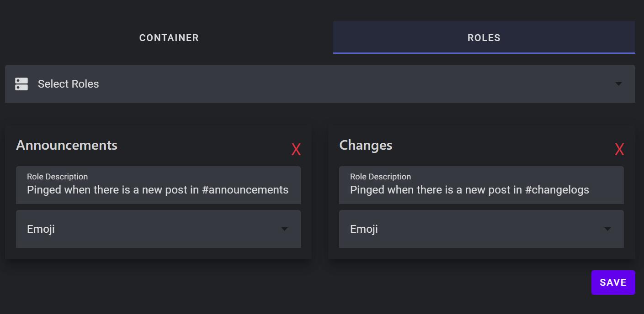Expand the Emoji dropdown under Changes
The image size is (644, 314).
click(x=481, y=229)
